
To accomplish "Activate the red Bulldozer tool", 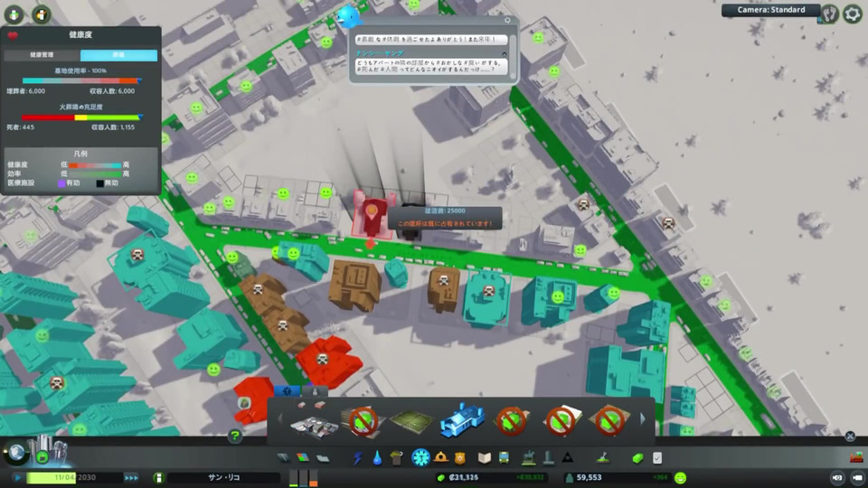I will (856, 457).
